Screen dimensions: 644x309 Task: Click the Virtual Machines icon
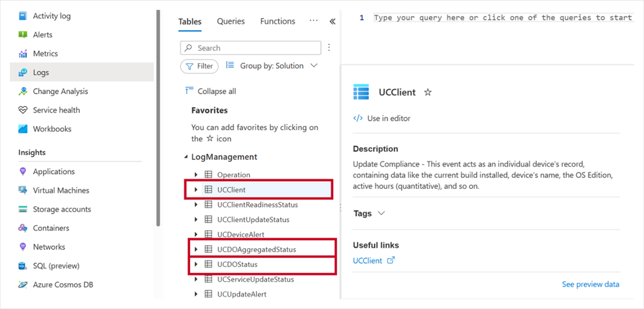pyautogui.click(x=23, y=190)
